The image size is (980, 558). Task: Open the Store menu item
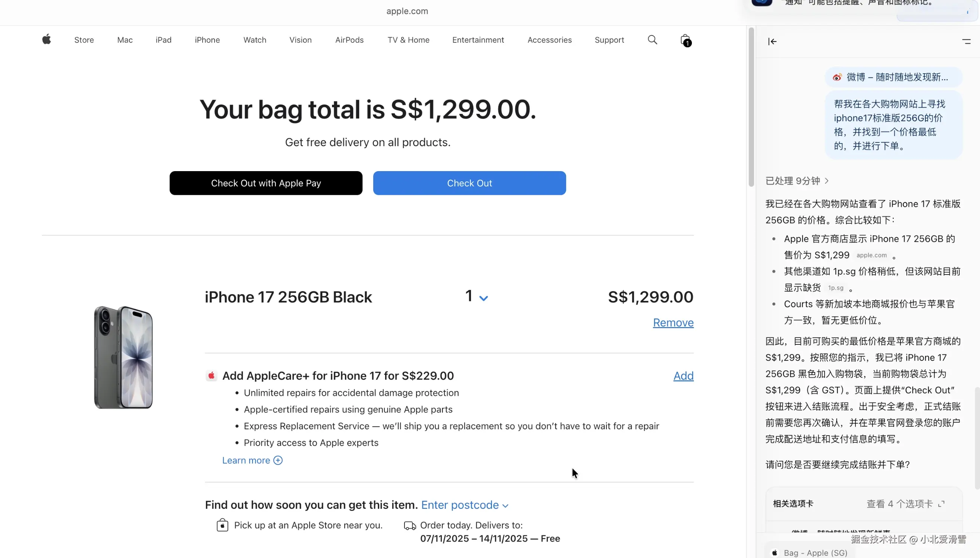tap(84, 40)
